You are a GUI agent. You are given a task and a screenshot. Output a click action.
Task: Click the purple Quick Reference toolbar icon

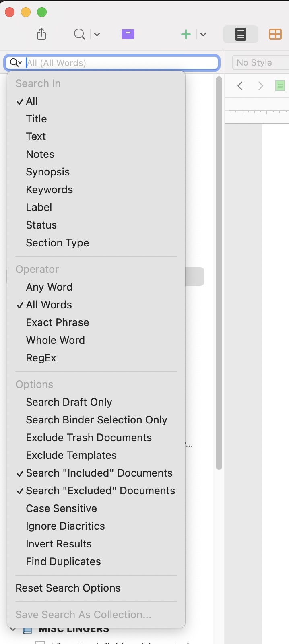(128, 34)
